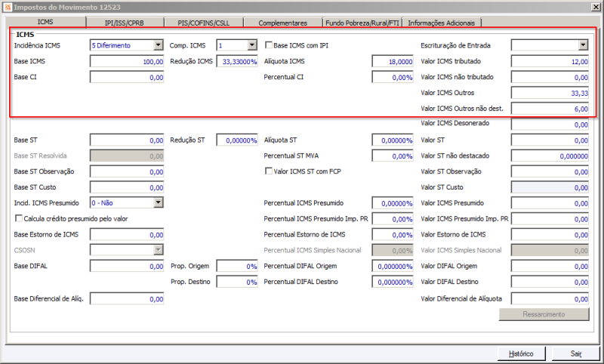
Task: Switch to the ICMS tab
Action: 45,22
